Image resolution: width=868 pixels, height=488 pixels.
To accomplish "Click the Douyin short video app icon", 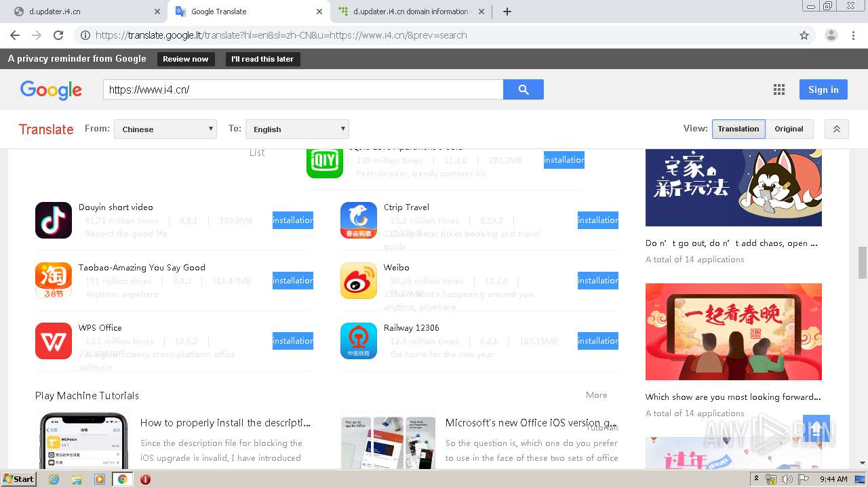I will pos(54,220).
